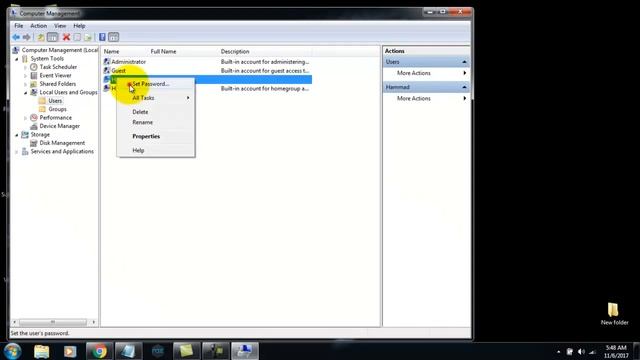Click the red X Delete toolbar icon
Image resolution: width=640 pixels, height=360 pixels.
coord(66,38)
